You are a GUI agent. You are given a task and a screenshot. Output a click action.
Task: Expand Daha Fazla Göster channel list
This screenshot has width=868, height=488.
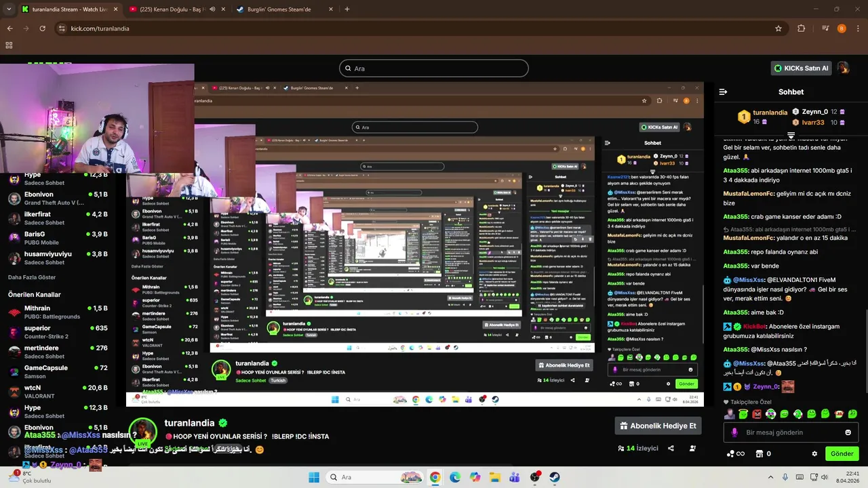(x=32, y=277)
